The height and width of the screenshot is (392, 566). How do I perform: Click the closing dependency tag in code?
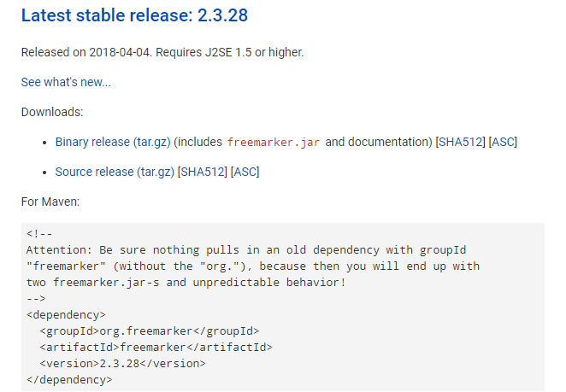tap(69, 380)
